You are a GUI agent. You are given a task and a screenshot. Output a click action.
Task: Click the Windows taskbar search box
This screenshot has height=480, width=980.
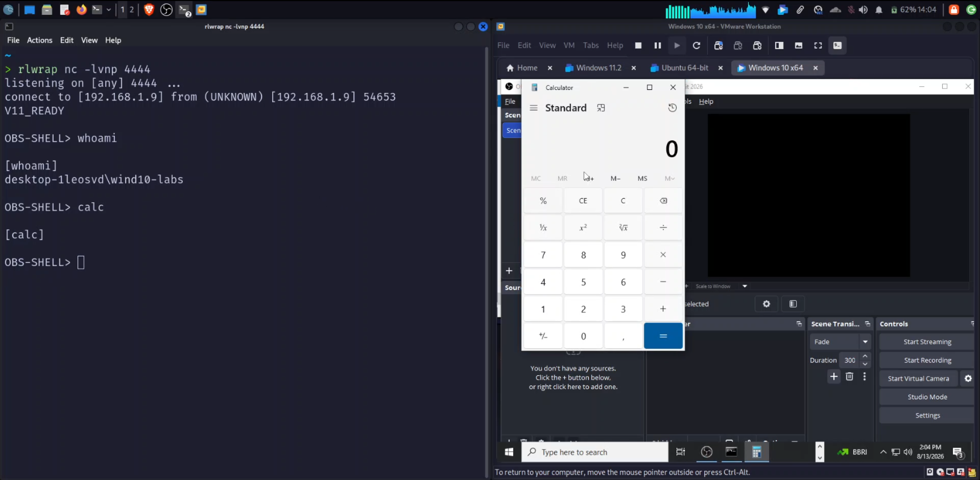click(x=595, y=452)
